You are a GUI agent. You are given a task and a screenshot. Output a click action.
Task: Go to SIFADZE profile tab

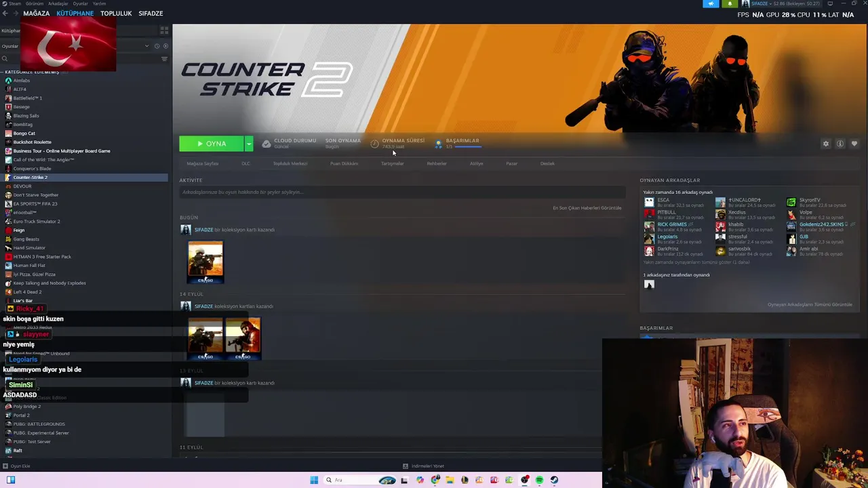(x=151, y=14)
